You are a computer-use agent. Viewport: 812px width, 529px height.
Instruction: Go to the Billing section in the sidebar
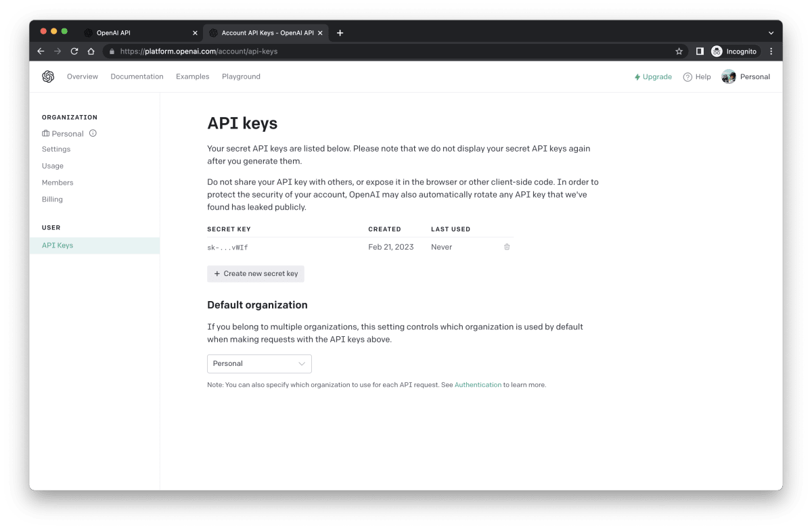(x=52, y=199)
